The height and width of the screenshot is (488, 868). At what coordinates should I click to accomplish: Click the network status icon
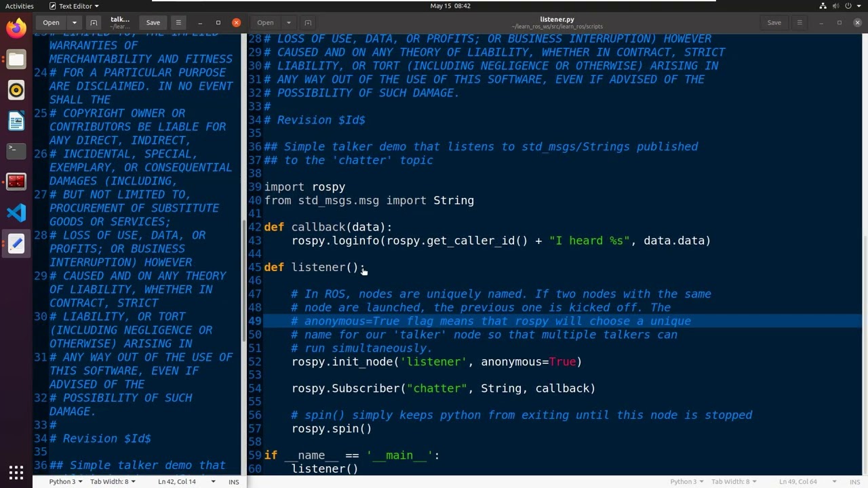pos(823,6)
